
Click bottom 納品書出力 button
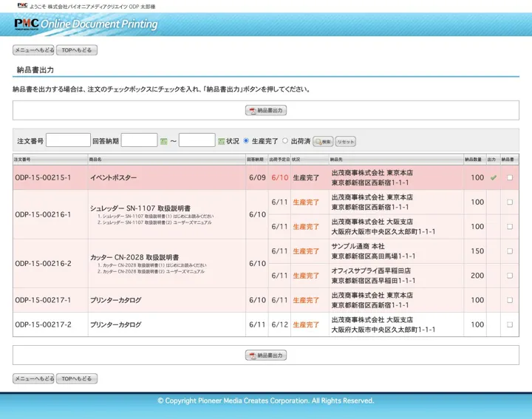click(266, 355)
